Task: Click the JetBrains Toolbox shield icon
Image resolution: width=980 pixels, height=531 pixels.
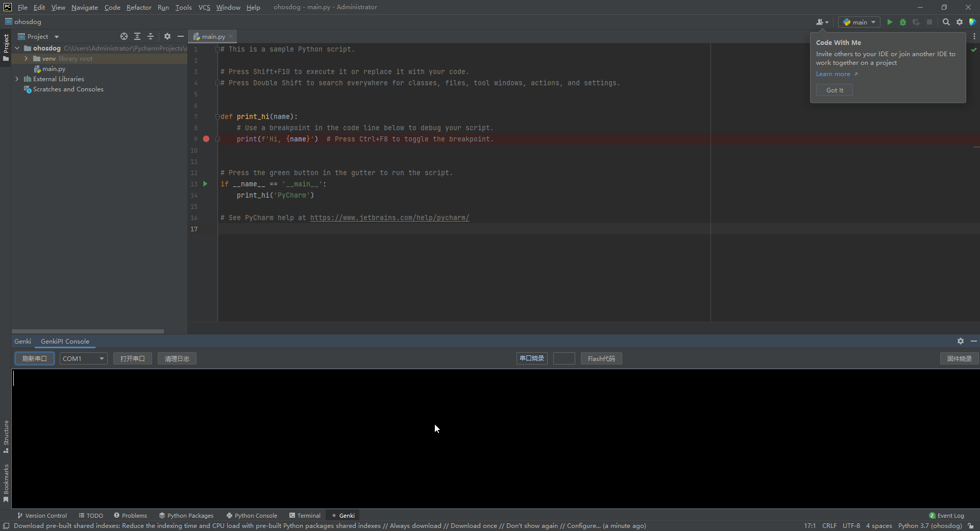Action: [x=973, y=22]
